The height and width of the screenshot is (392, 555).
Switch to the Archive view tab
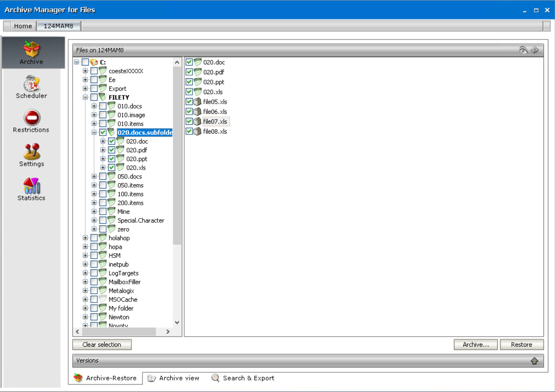point(174,378)
